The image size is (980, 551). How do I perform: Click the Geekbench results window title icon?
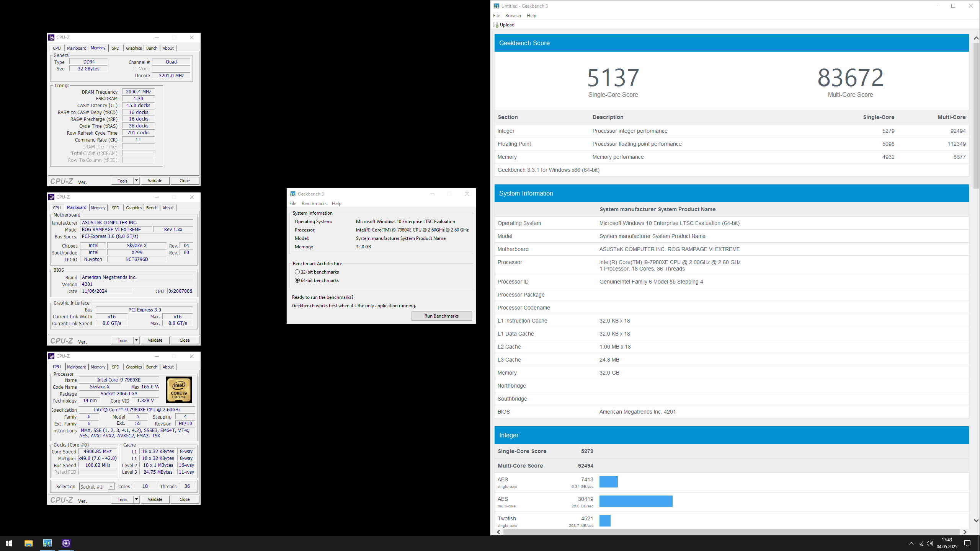[497, 6]
